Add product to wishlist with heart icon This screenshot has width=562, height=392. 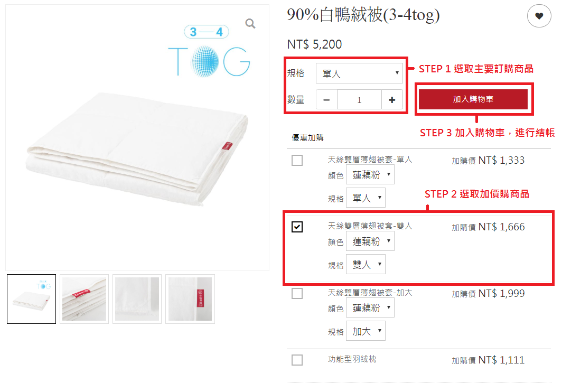tap(539, 16)
